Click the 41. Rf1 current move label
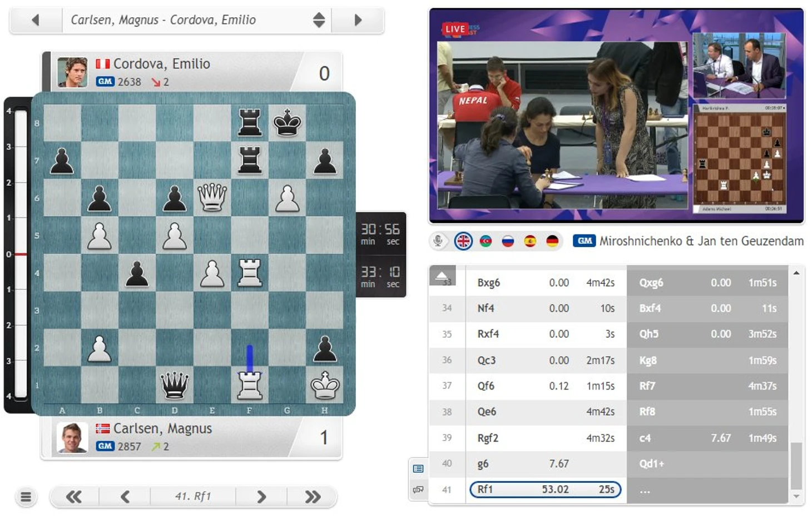 click(x=193, y=497)
